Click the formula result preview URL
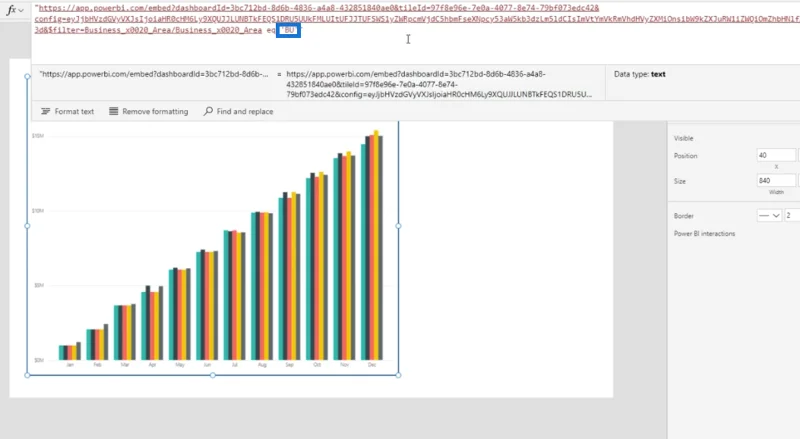The width and height of the screenshot is (800, 439). click(439, 84)
